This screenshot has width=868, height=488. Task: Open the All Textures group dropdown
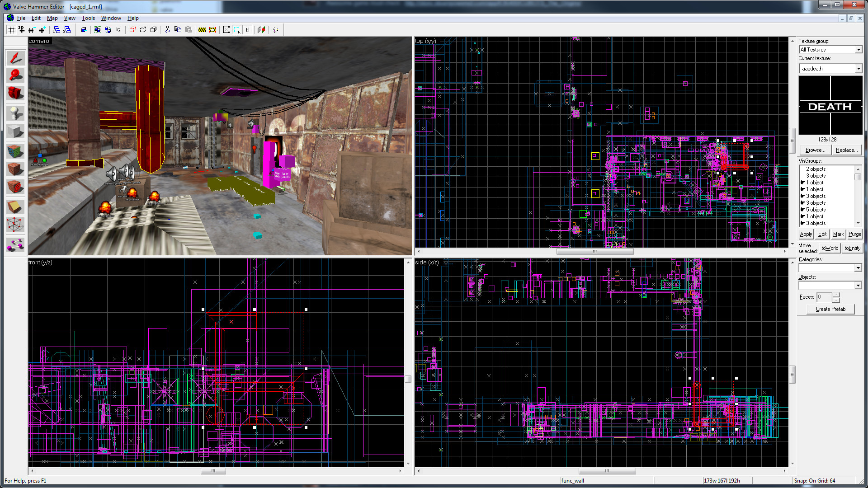858,49
